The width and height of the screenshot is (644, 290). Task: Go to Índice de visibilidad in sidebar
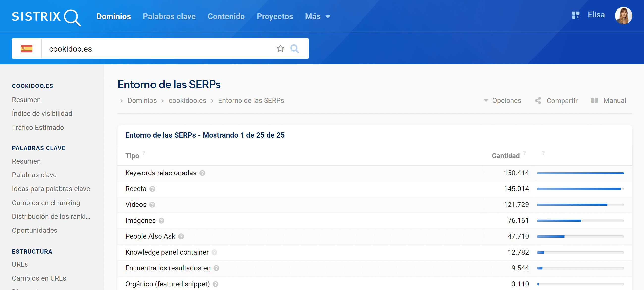pyautogui.click(x=42, y=113)
